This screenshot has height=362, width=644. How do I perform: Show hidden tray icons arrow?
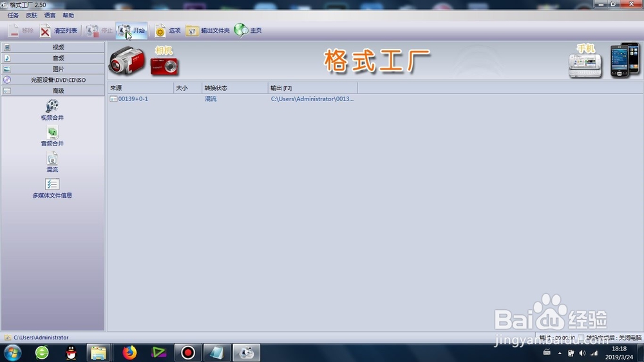pyautogui.click(x=560, y=353)
